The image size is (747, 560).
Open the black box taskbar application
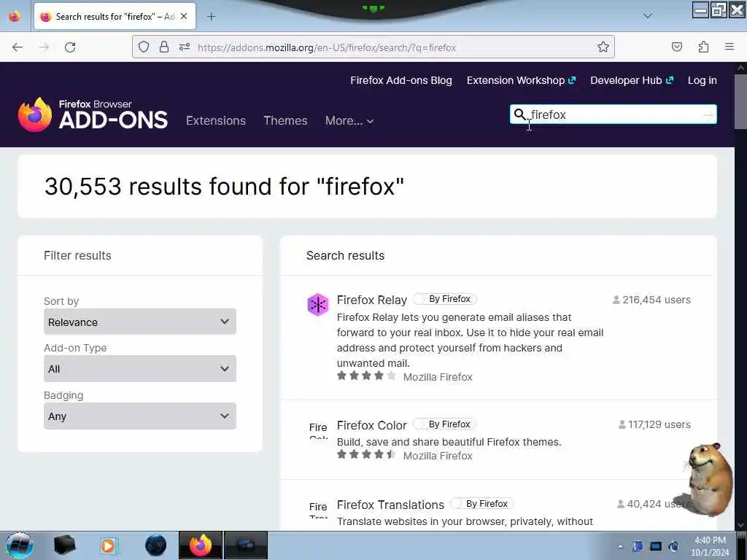(64, 545)
